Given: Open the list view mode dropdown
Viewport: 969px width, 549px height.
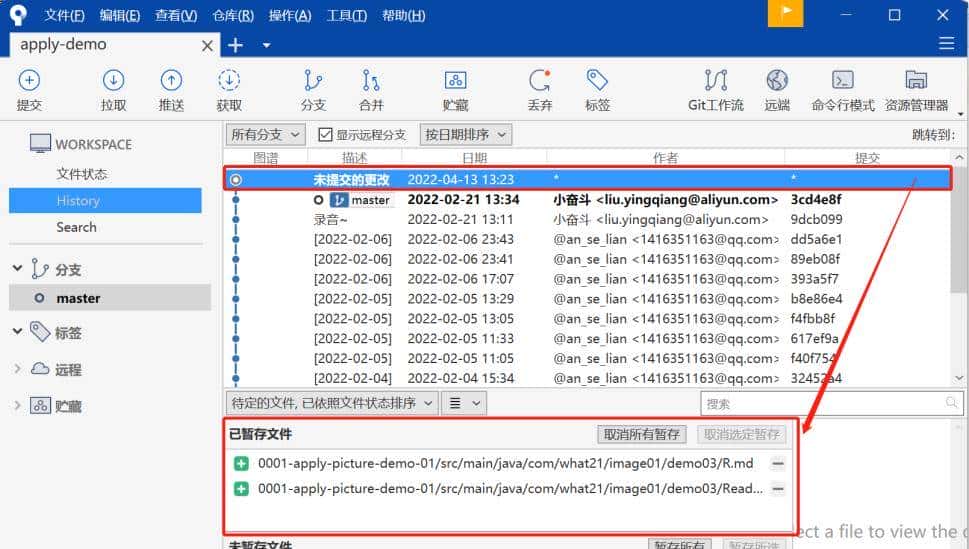Looking at the screenshot, I should coord(464,403).
